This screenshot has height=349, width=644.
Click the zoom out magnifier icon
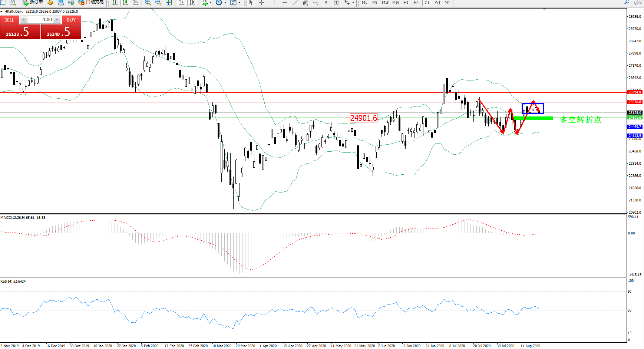[158, 3]
